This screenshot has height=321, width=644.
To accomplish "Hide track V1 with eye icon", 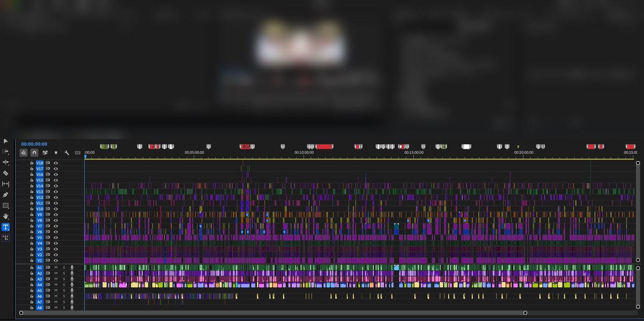I will point(56,260).
